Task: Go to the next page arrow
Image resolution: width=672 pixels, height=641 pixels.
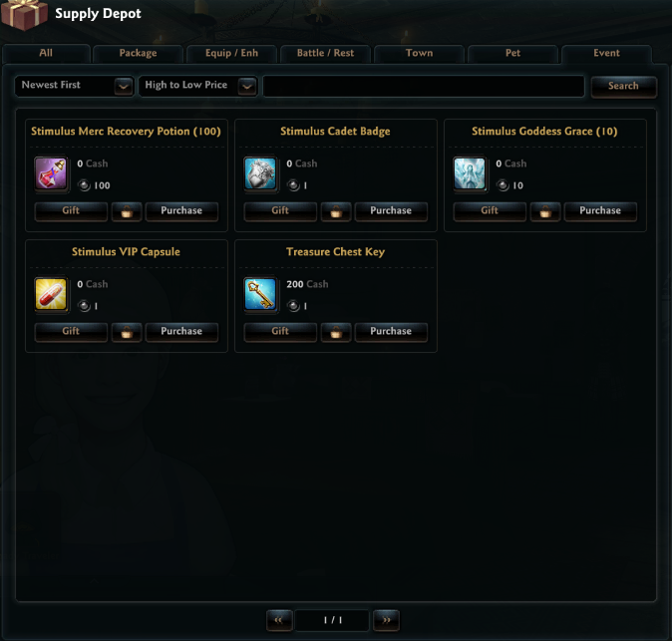Action: pos(386,620)
